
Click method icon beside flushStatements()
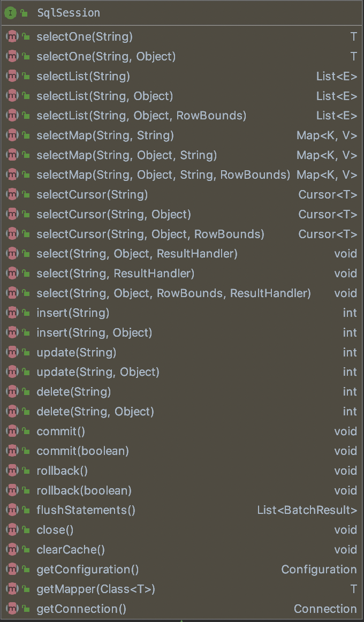coord(12,510)
